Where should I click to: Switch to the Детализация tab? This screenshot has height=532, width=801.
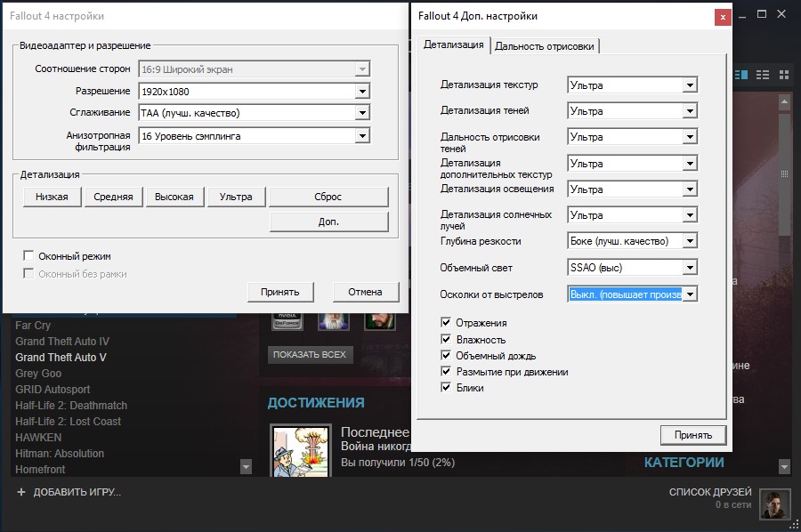(454, 45)
